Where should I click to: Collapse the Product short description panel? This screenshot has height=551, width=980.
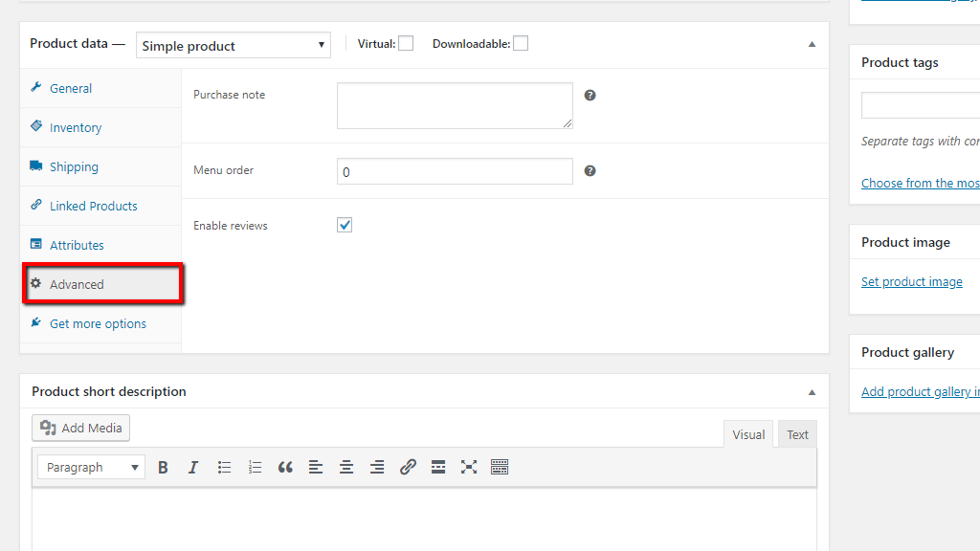click(x=812, y=392)
